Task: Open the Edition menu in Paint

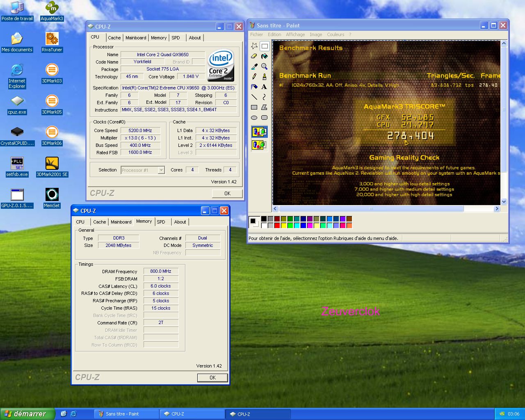Action: [274, 34]
